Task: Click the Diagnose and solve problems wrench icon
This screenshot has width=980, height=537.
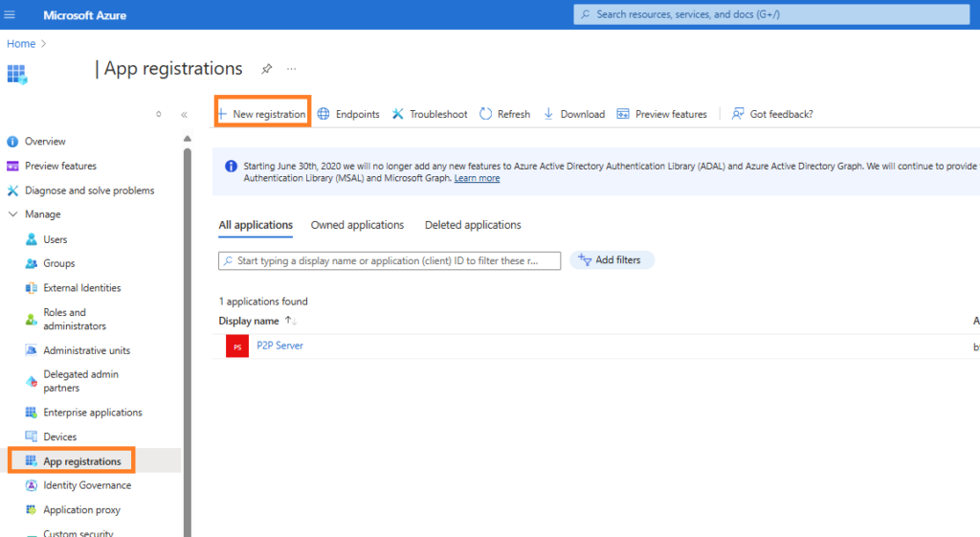Action: click(x=12, y=190)
